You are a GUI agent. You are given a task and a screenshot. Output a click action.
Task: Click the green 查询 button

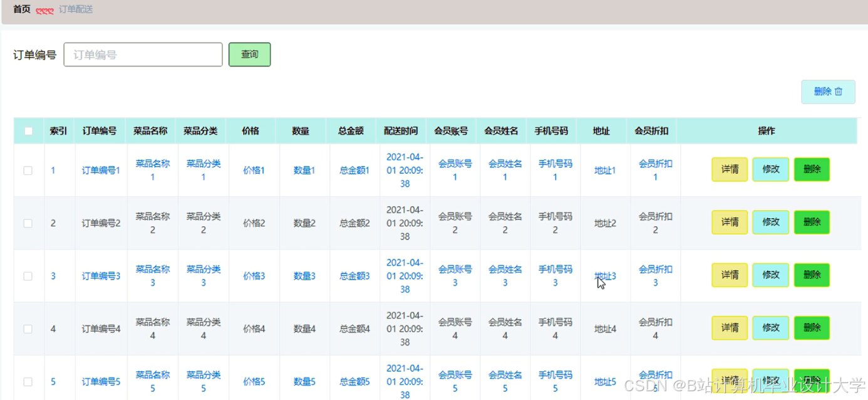point(250,55)
